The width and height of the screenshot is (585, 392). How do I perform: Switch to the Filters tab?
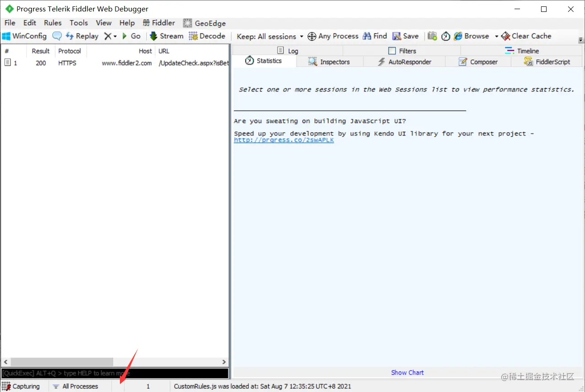[402, 51]
